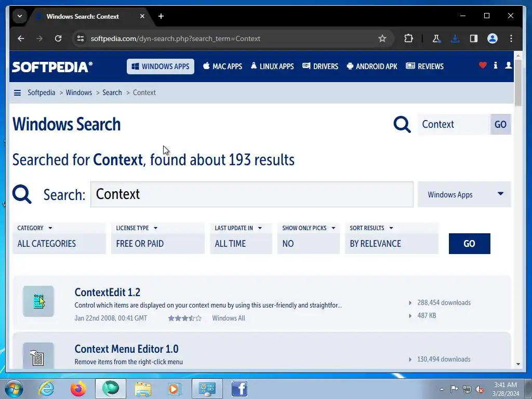Open the Chrome profile avatar

tap(493, 38)
